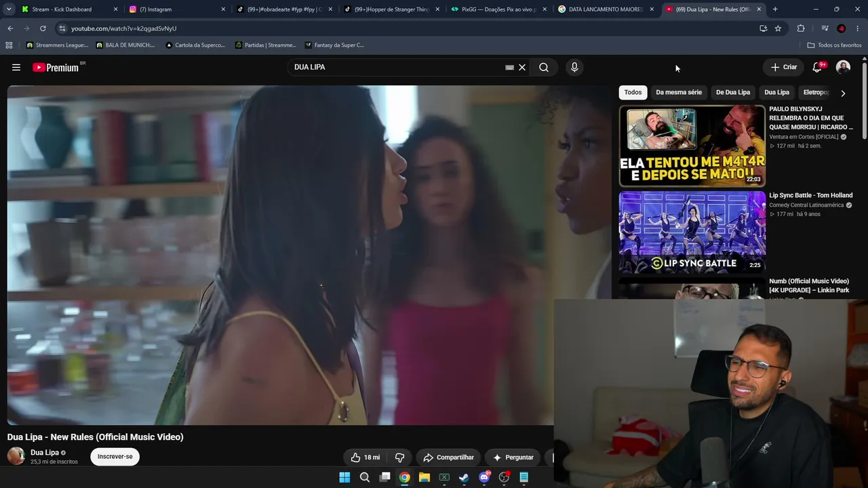Open the Streammers League bookmark
The width and height of the screenshot is (868, 488).
(57, 45)
